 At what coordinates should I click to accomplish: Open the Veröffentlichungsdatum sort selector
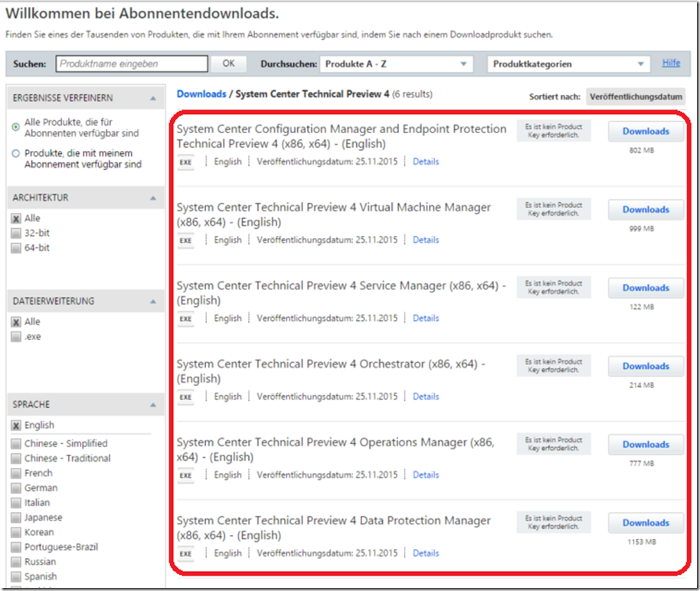[636, 96]
